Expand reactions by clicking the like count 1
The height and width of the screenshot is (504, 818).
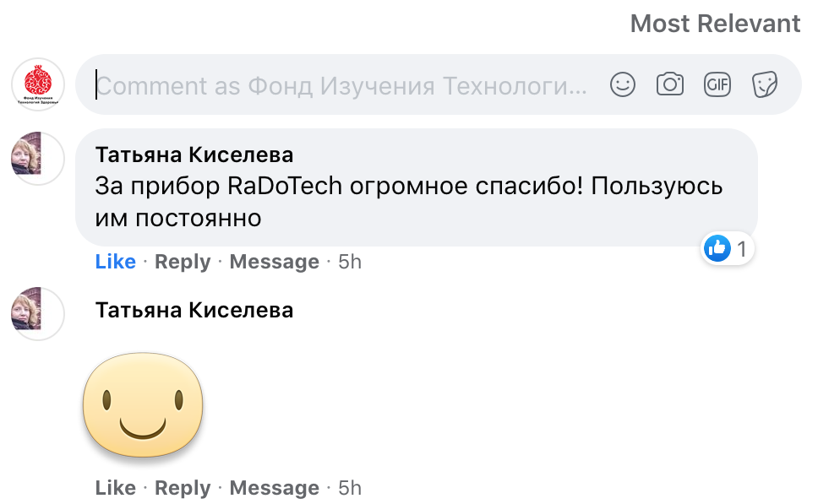(x=741, y=248)
